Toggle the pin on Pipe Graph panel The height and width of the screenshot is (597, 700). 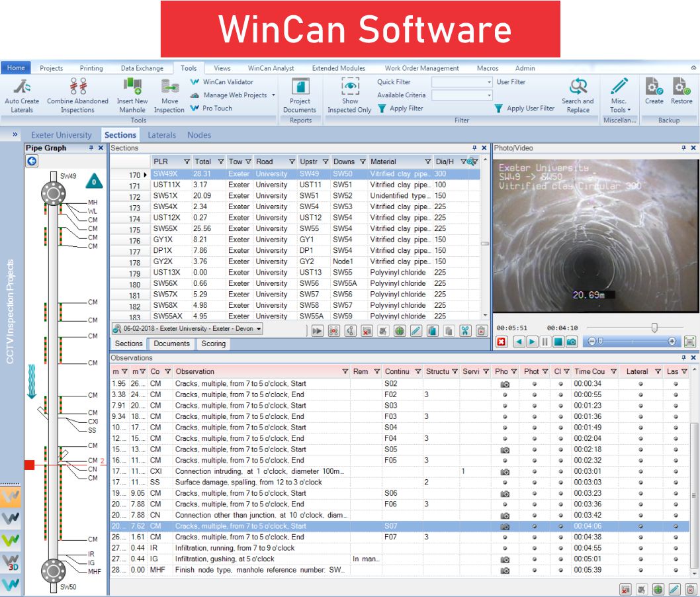(x=91, y=148)
